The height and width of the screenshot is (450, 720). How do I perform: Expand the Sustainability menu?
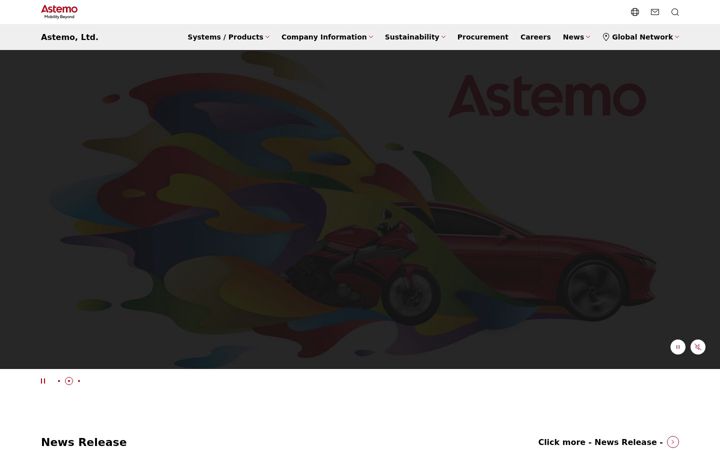[x=415, y=37]
